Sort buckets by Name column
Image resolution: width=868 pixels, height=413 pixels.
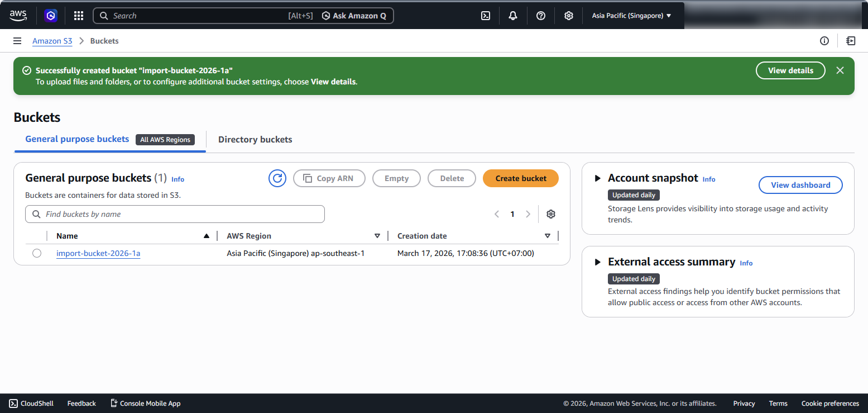[x=133, y=236]
